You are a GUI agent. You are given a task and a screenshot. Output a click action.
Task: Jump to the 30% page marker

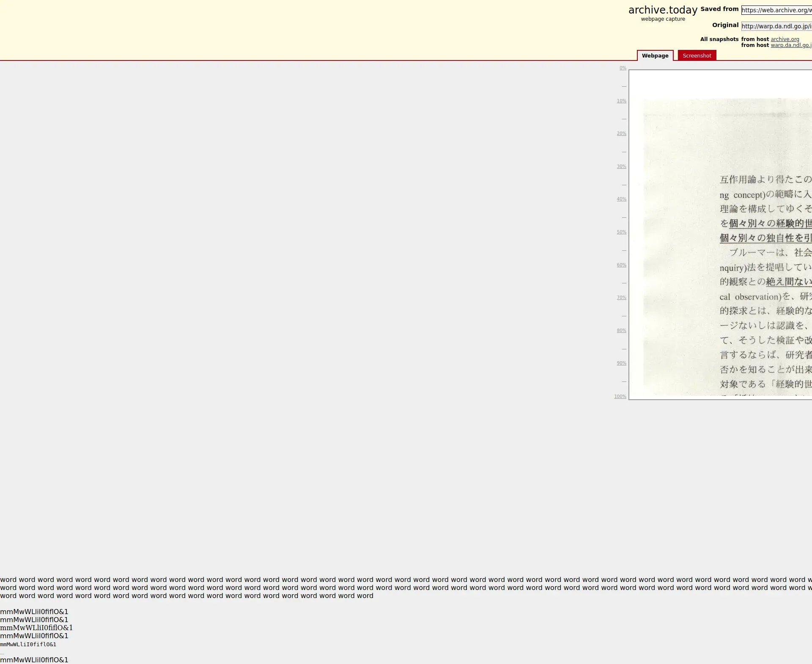tap(621, 167)
